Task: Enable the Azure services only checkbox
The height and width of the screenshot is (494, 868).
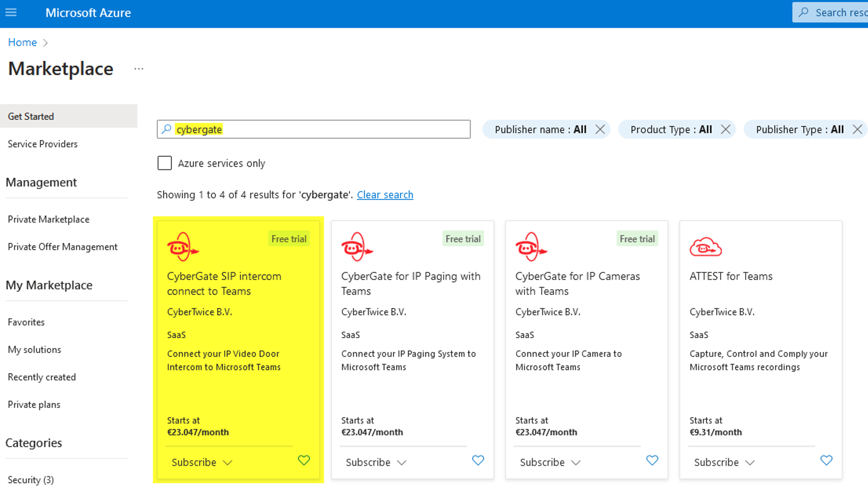Action: 165,163
